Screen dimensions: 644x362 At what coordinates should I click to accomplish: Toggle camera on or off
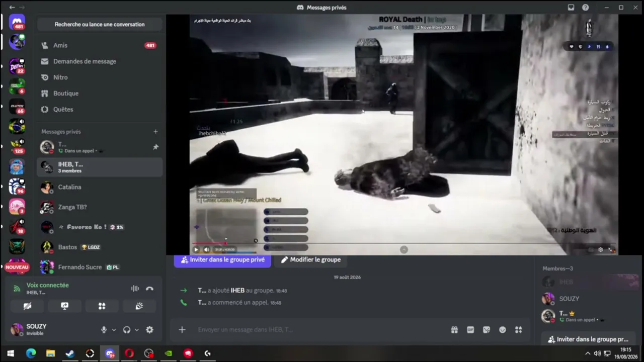click(27, 306)
